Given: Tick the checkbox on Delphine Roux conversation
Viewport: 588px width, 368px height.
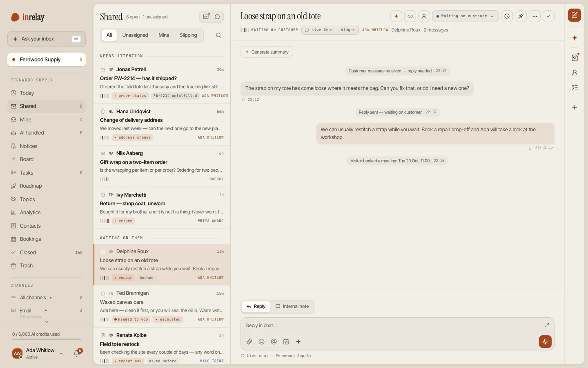Looking at the screenshot, I should pos(103,251).
